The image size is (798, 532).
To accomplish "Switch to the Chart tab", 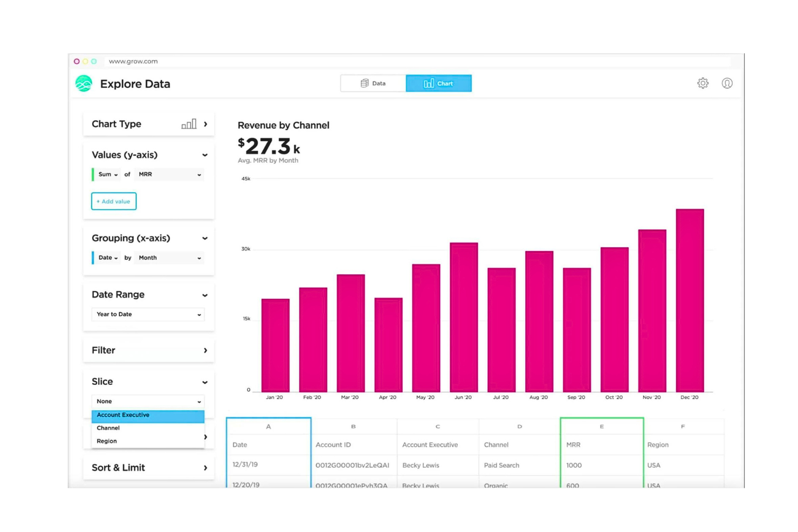I will 438,83.
